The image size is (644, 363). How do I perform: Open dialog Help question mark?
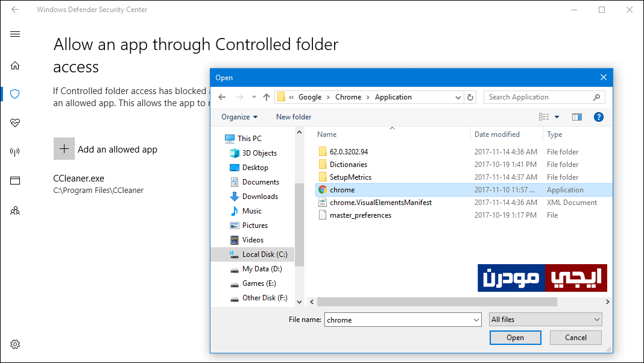tap(599, 117)
